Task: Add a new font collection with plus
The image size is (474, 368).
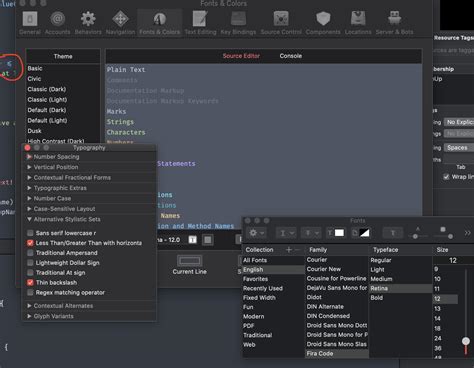Action: pyautogui.click(x=289, y=249)
